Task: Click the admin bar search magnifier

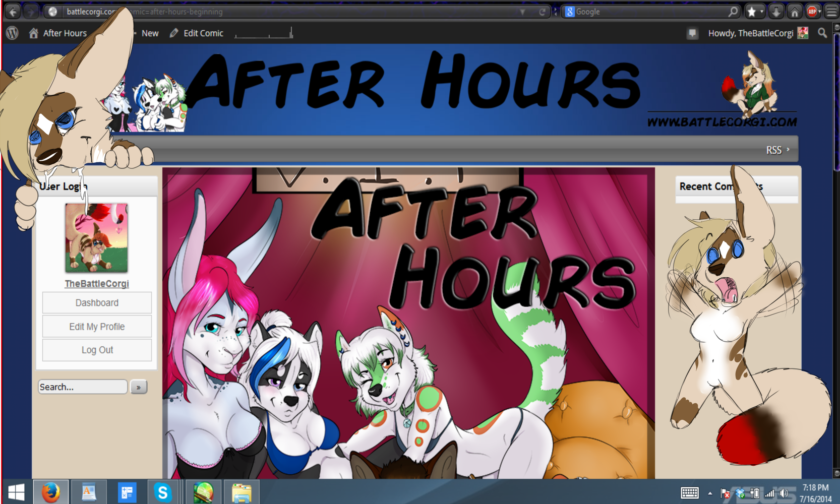Action: [822, 33]
